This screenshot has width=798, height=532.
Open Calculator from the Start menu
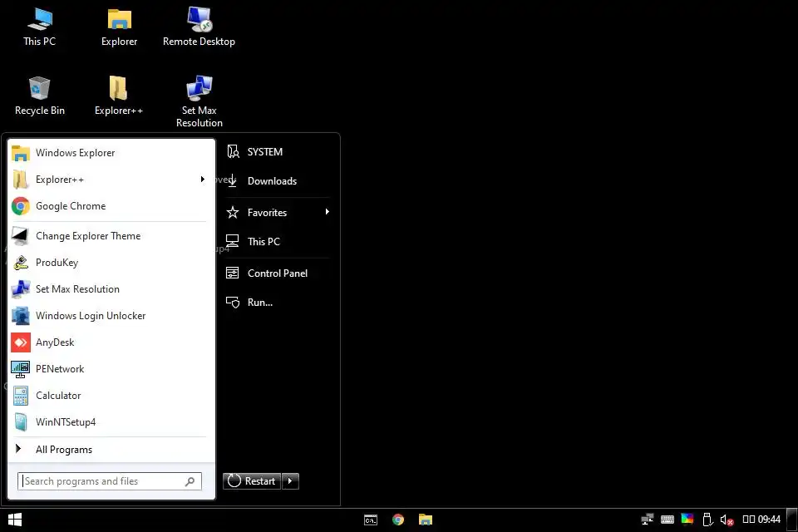click(111, 395)
